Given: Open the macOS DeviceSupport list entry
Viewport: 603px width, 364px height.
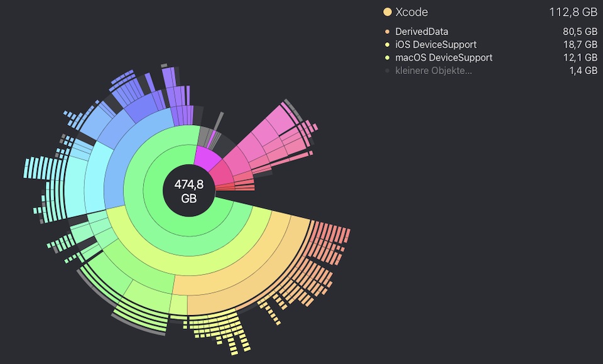Looking at the screenshot, I should (x=490, y=58).
